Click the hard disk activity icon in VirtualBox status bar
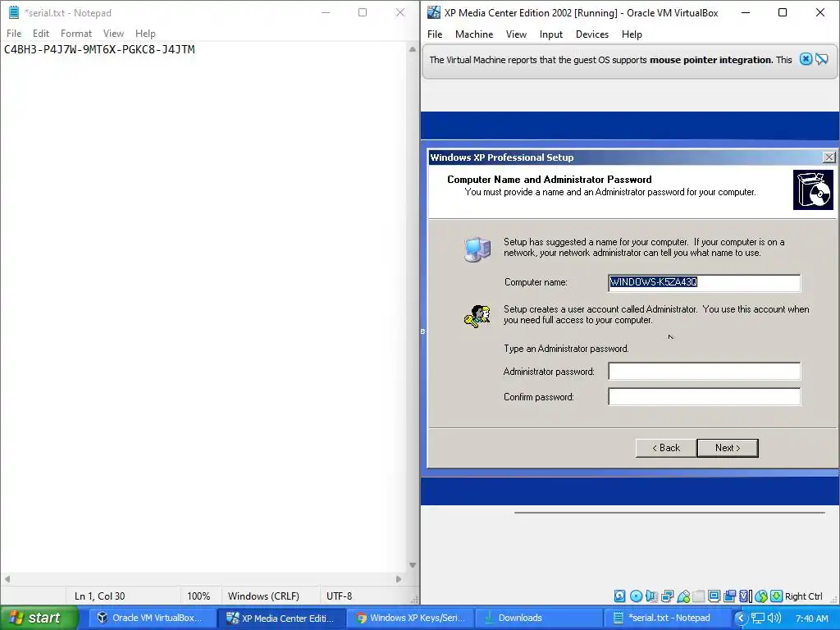The height and width of the screenshot is (630, 840). click(620, 596)
